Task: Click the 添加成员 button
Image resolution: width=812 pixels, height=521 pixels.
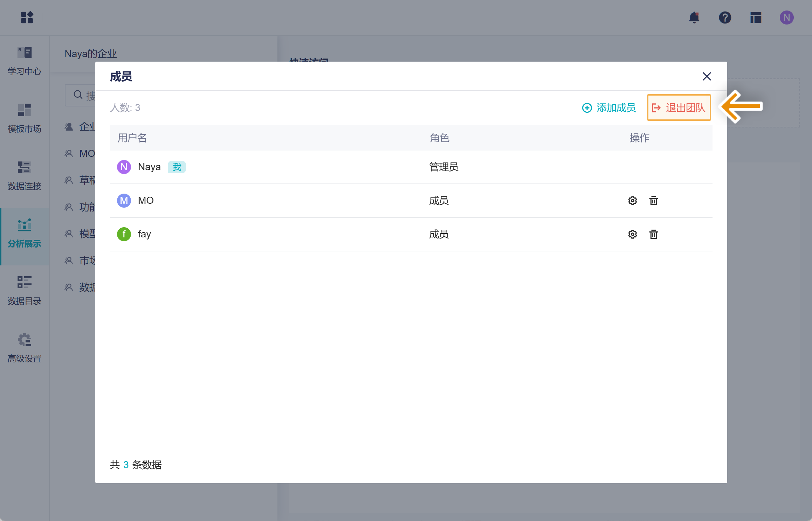Action: [609, 108]
